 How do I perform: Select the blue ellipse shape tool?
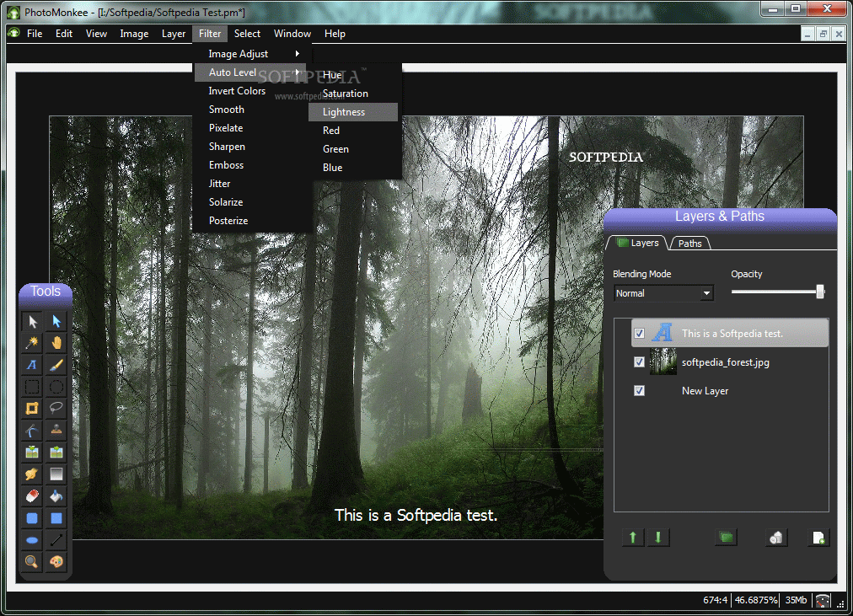(x=32, y=540)
